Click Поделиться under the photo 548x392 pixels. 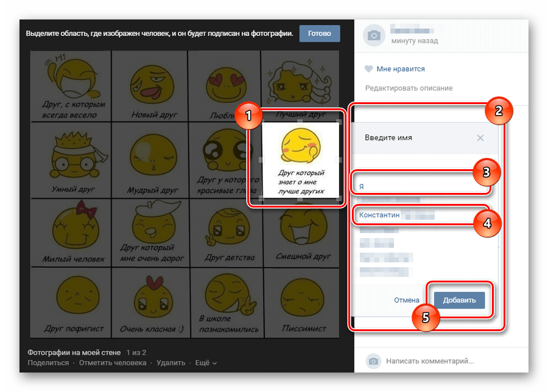click(48, 363)
